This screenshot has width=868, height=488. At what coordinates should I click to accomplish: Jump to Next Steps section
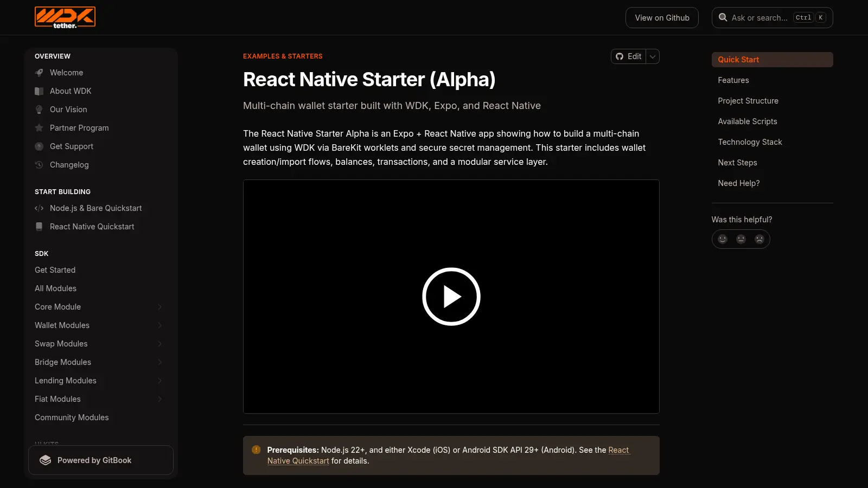click(772, 163)
